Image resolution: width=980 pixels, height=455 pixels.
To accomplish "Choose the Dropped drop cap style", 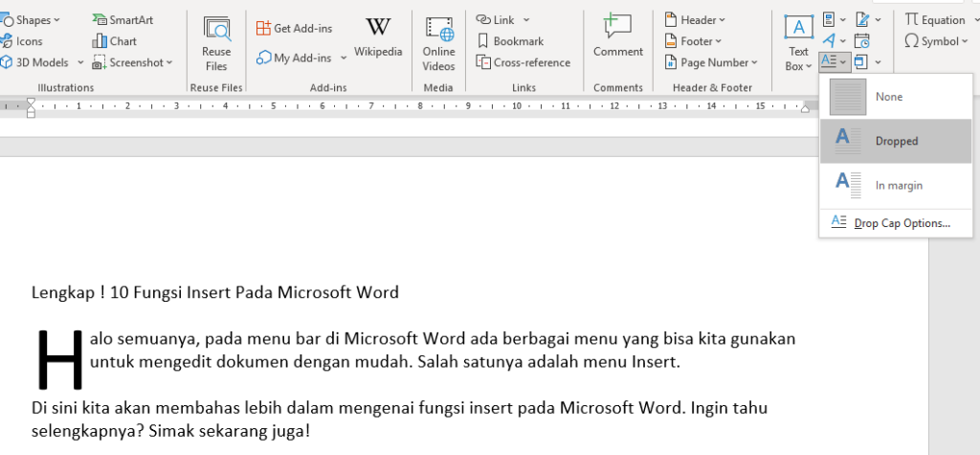I will 896,142.
